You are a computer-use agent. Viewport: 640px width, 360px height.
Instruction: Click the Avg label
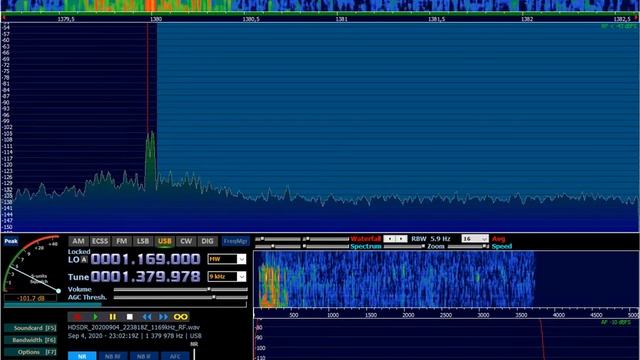tap(498, 239)
